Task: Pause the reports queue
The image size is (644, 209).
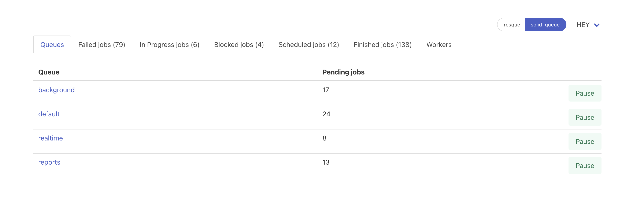Action: [x=585, y=165]
